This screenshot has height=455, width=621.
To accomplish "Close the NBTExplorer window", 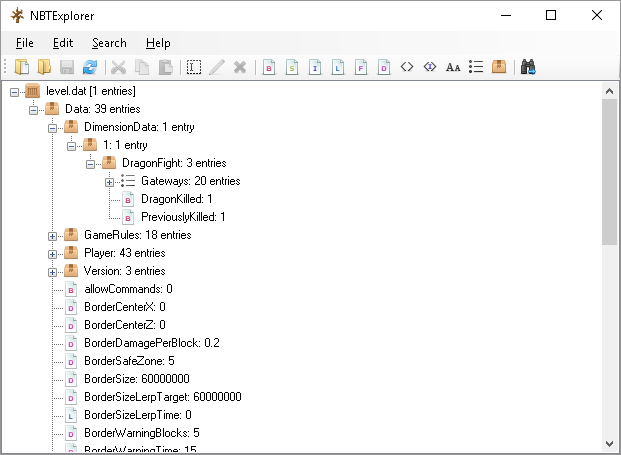I will (x=597, y=15).
